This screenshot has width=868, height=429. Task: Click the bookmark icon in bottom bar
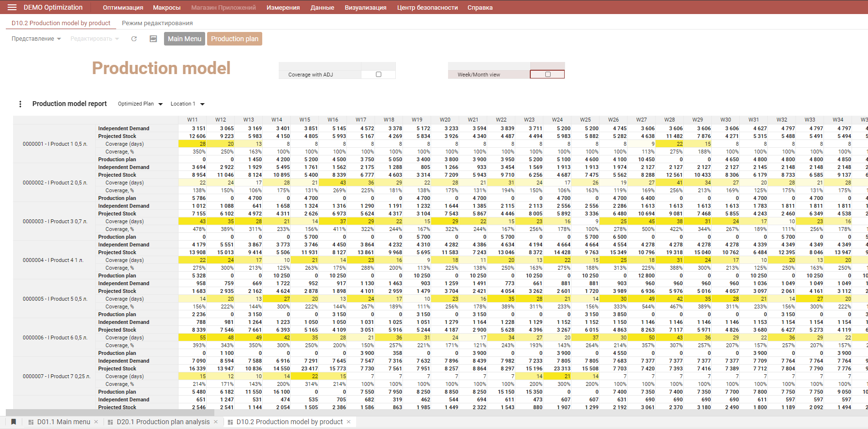(14, 422)
